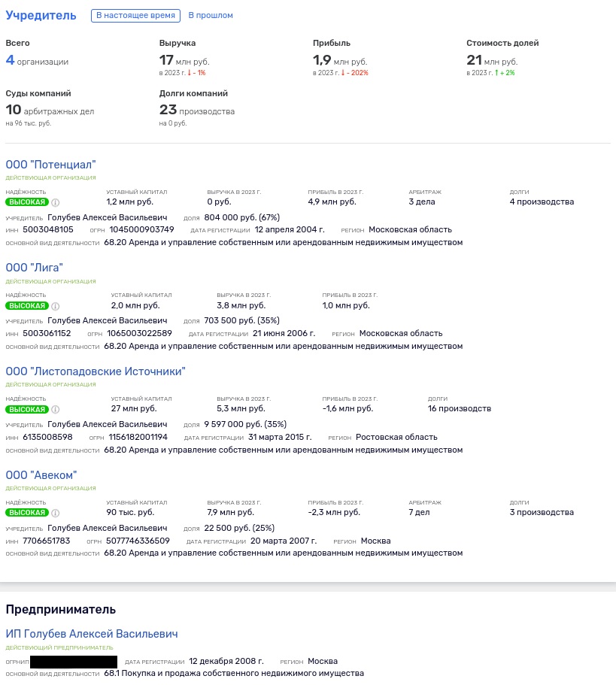
Task: Click '16 производств' debts value
Action: pos(459,409)
